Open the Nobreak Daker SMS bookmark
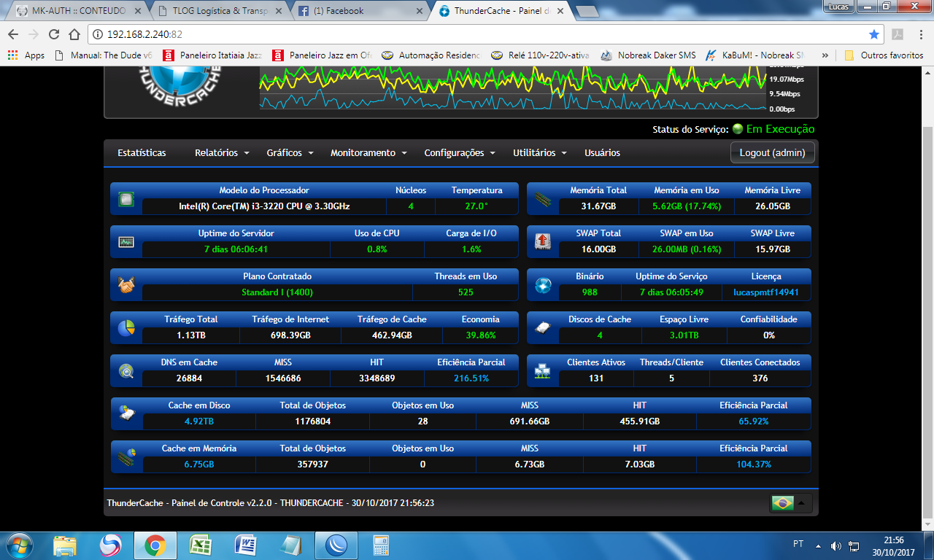The width and height of the screenshot is (934, 560). tap(647, 55)
